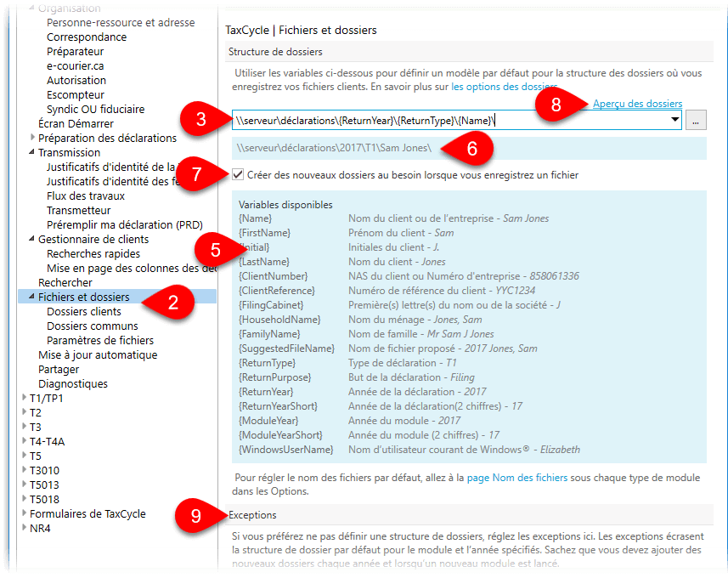Click the {Name} variable
Viewport: 728px width, 578px height.
click(x=255, y=218)
